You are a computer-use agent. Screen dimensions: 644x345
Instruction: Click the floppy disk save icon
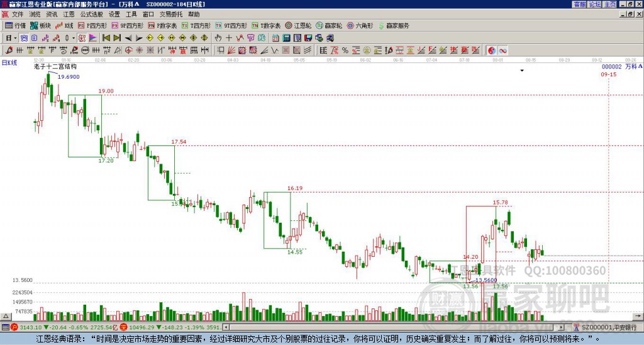click(x=308, y=38)
